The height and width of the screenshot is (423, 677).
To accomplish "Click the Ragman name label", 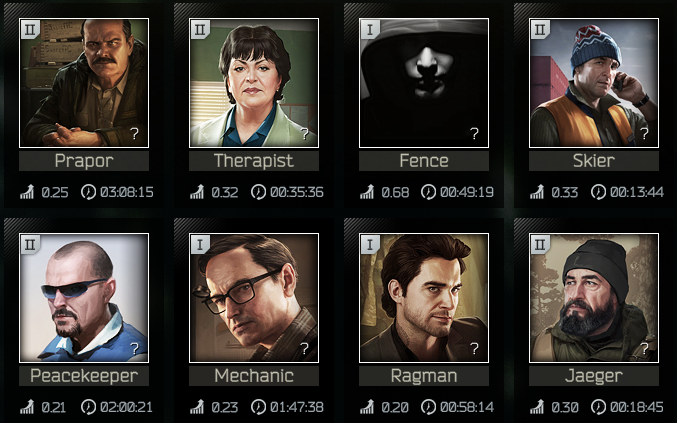I will pos(424,376).
